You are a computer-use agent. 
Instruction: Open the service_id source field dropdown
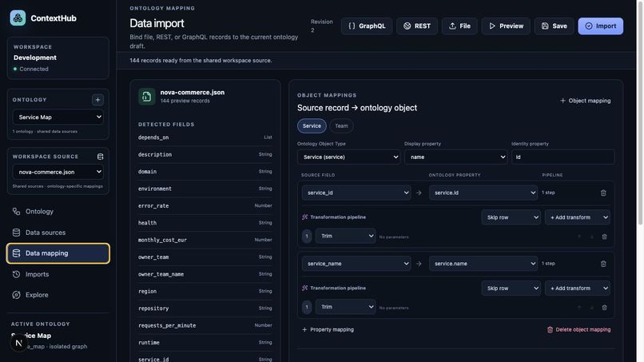(x=356, y=193)
